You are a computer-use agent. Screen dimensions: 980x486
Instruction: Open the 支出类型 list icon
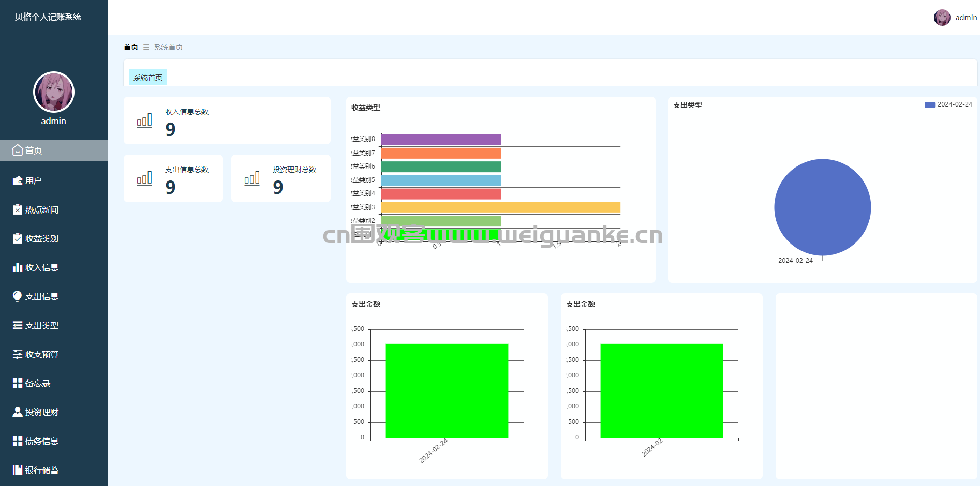click(18, 325)
